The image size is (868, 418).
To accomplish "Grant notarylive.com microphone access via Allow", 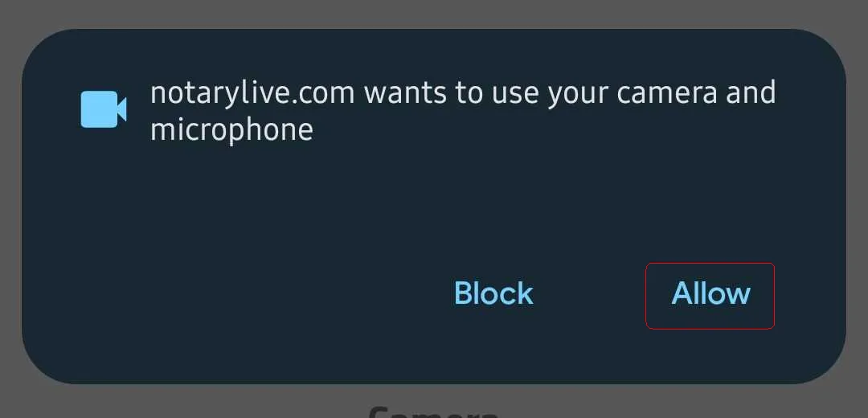I will point(710,296).
